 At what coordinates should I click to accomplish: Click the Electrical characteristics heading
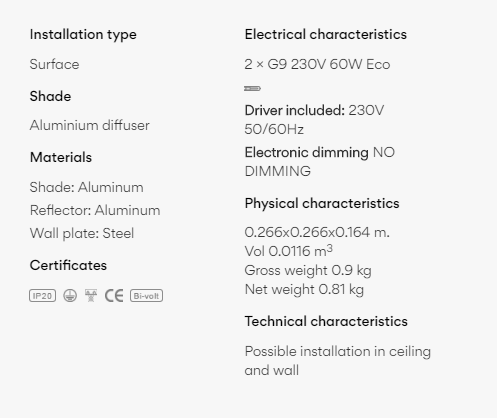coord(326,34)
